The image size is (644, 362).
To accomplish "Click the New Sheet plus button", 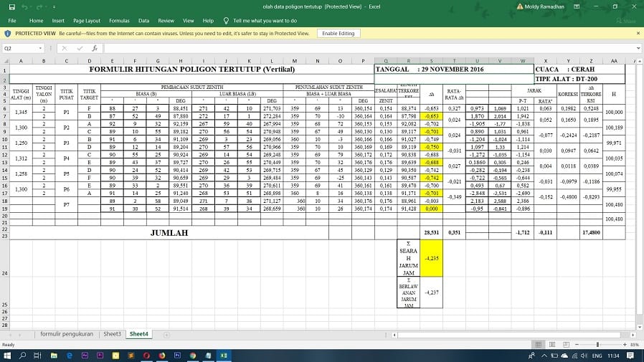I will click(x=166, y=335).
